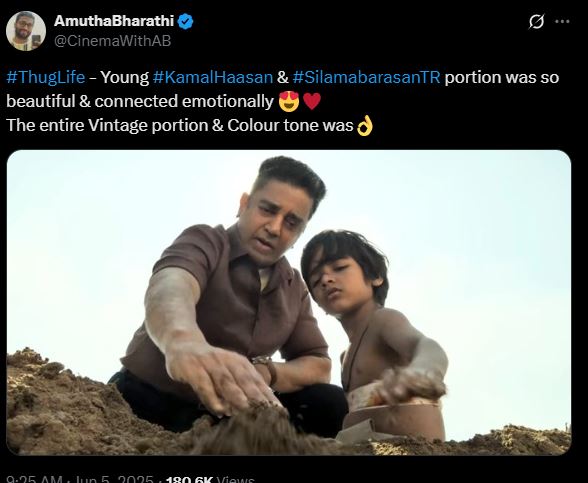Open the AmuthaBharathi display name
The image size is (588, 483).
coord(114,21)
